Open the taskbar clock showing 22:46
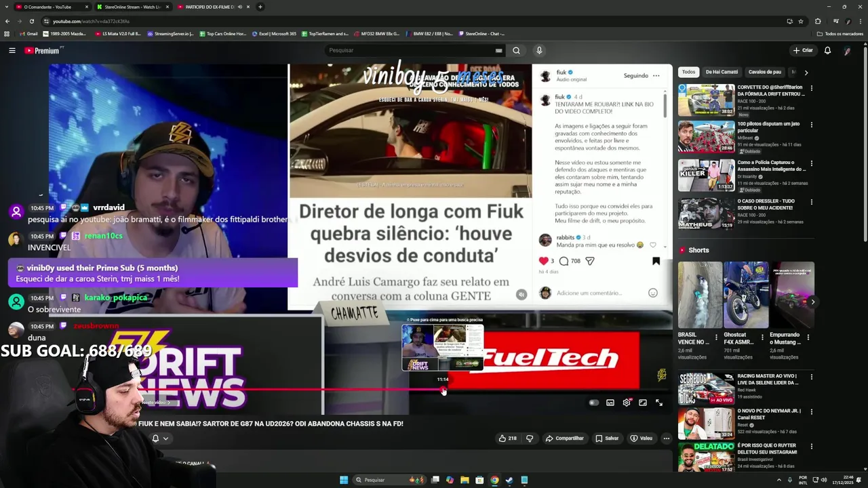Screen dimensions: 868x488 (x=844, y=480)
